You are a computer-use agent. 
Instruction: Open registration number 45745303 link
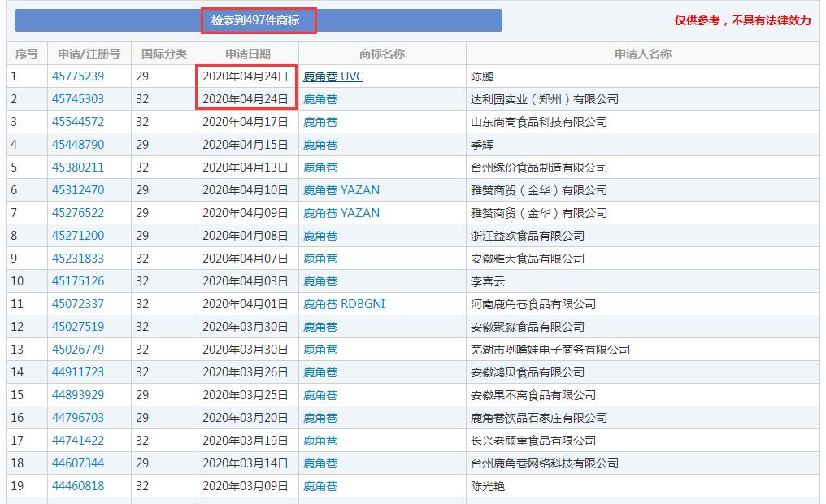[78, 99]
